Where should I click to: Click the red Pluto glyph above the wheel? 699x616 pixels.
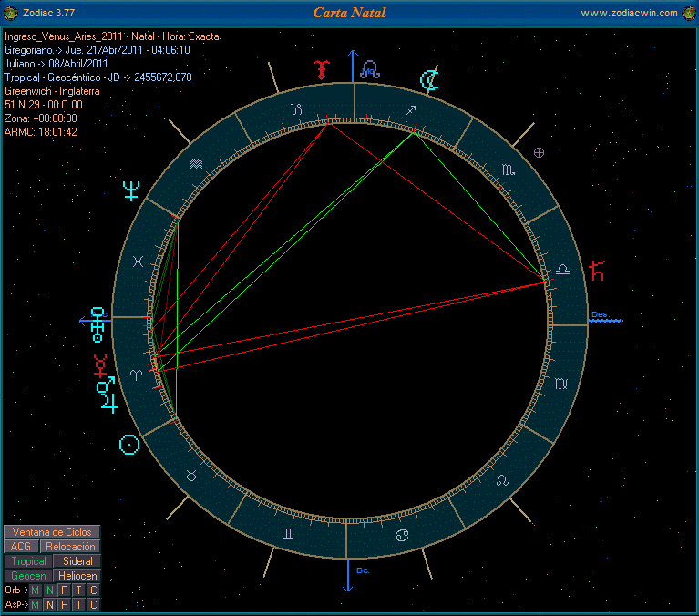click(321, 69)
